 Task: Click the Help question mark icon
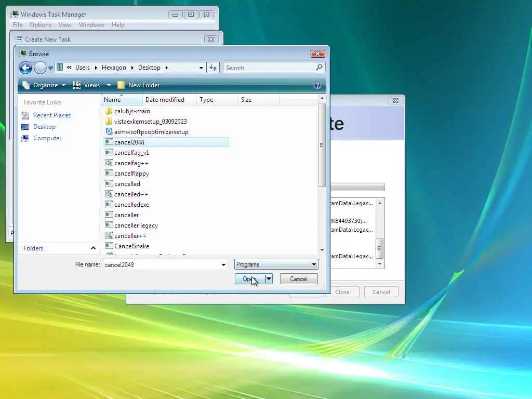click(x=317, y=85)
